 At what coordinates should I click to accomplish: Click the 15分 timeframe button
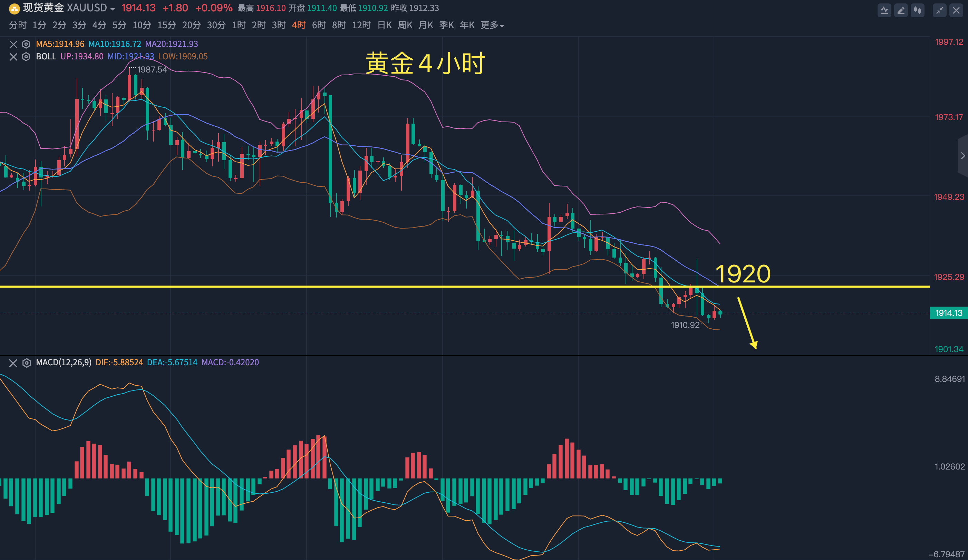166,25
